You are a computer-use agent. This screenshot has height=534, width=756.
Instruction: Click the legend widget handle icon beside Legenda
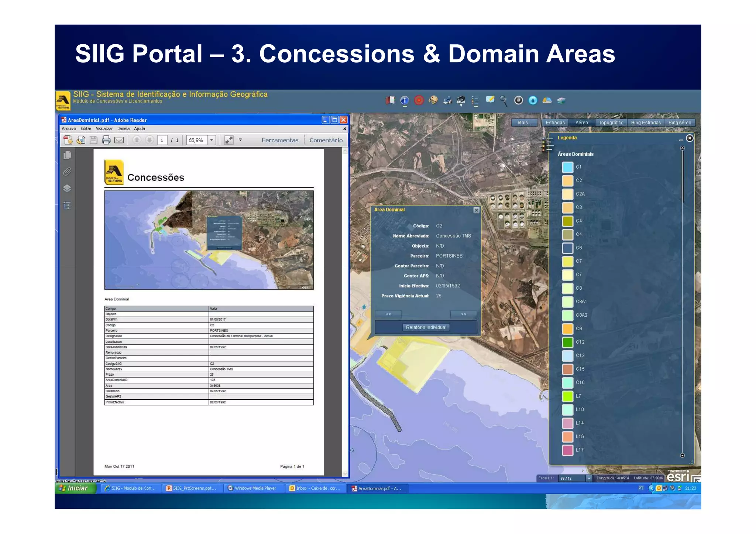point(548,144)
